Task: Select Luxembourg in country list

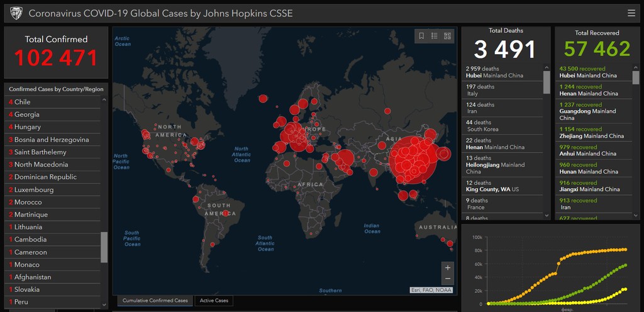Action: [52, 190]
